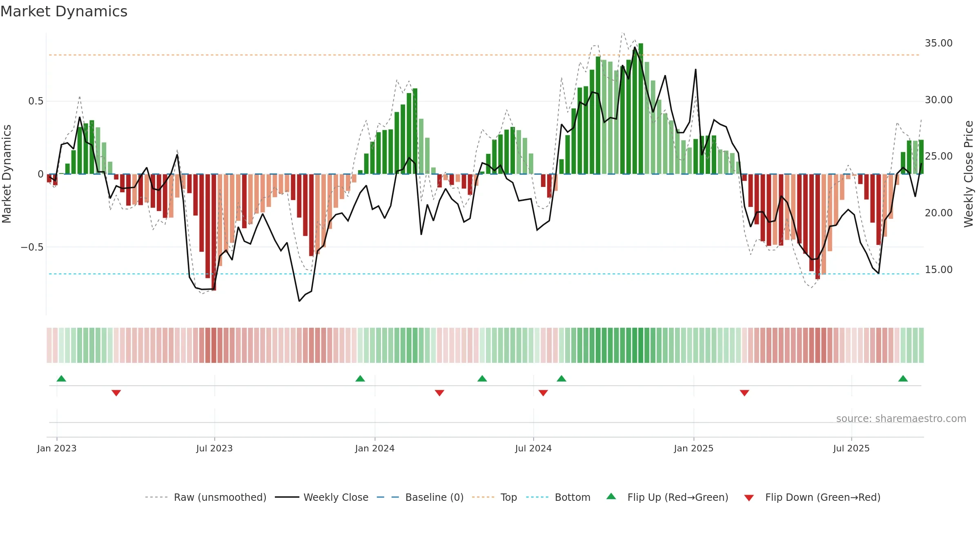This screenshot has height=551, width=980.
Task: Click the 20.00 price axis label
Action: point(939,213)
